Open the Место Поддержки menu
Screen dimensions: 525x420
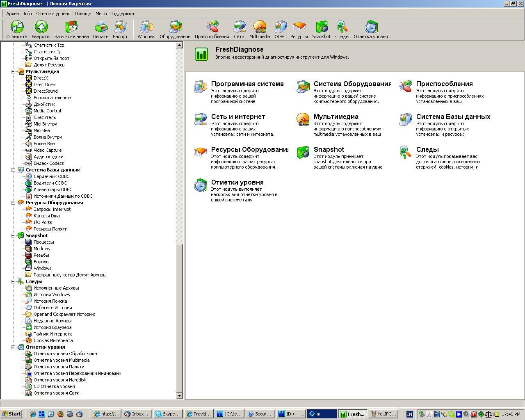tap(115, 14)
